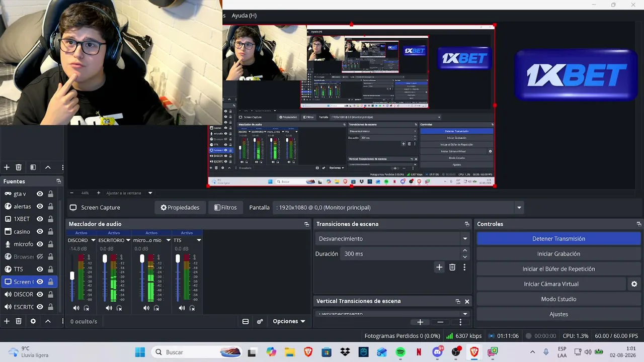The height and width of the screenshot is (362, 644).
Task: Open advanced audio properties gears icon
Action: [260, 321]
